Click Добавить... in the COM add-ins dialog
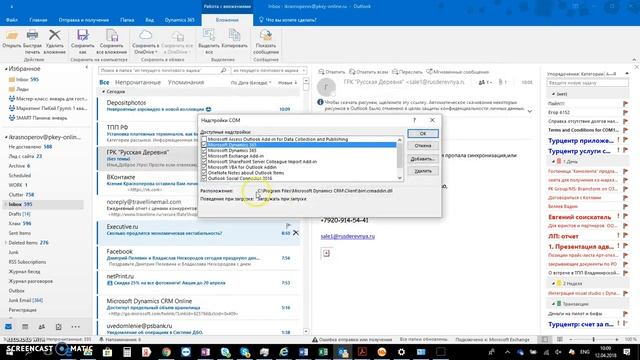The height and width of the screenshot is (360, 640). (423, 159)
